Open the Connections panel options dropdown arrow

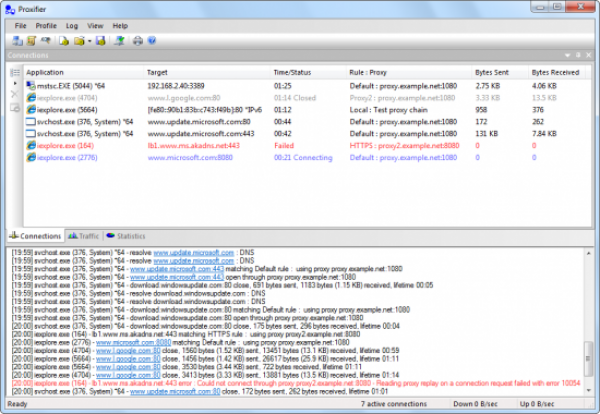pyautogui.click(x=566, y=55)
